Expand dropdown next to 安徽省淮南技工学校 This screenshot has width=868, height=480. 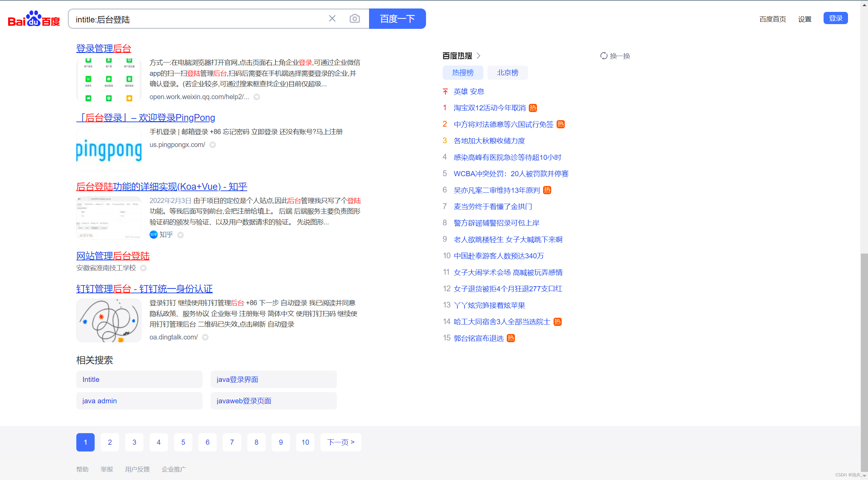click(x=143, y=268)
